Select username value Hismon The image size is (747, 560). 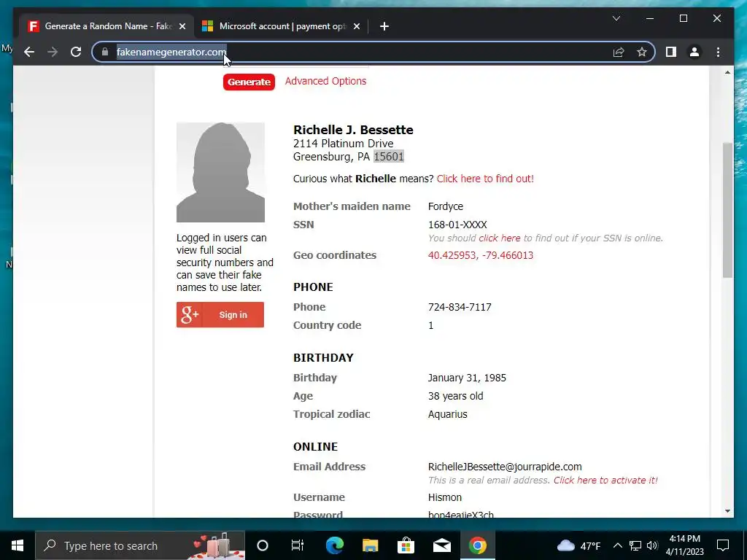tap(444, 497)
